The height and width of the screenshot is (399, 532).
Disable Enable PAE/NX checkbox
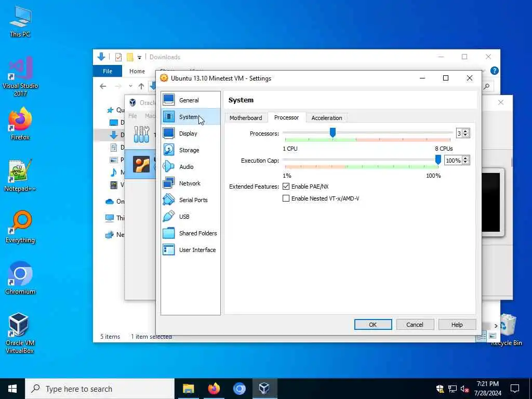(286, 187)
